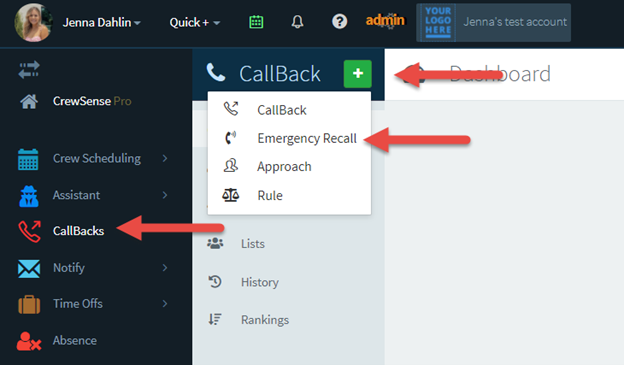
Task: Open the Quick + dropdown menu
Action: coord(195,22)
